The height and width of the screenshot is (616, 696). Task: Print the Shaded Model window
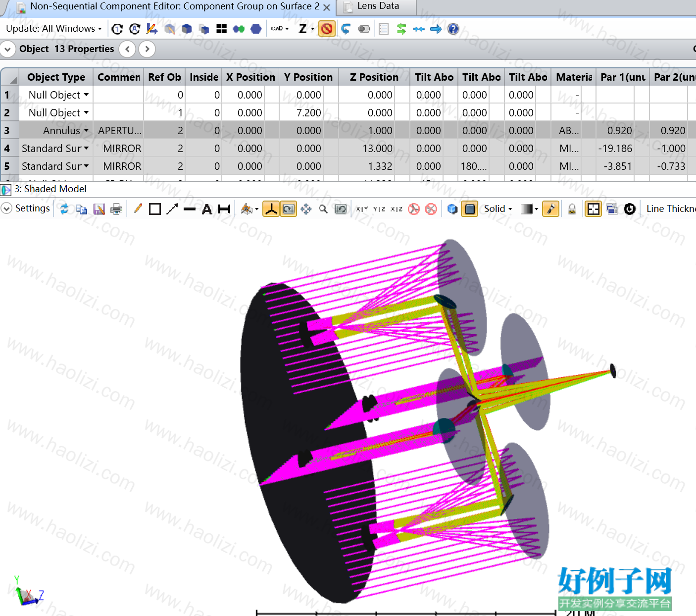click(116, 209)
